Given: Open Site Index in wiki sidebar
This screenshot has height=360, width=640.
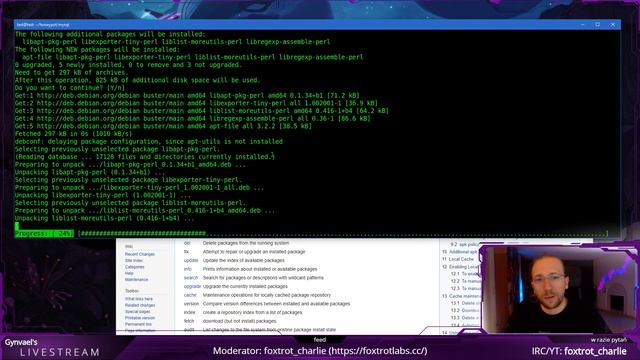Looking at the screenshot, I should pos(133,260).
